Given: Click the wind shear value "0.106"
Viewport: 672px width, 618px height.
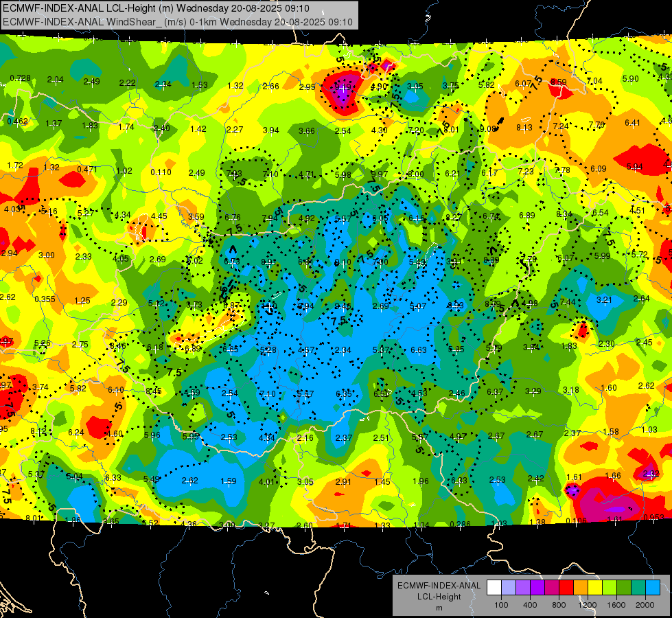Looking at the screenshot, I should point(576,521).
